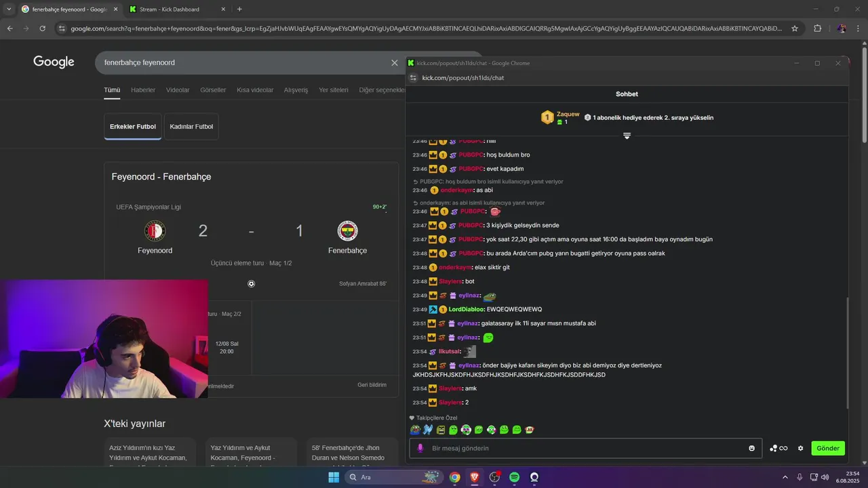868x488 pixels.
Task: Clear the Google search box with X
Action: (x=395, y=62)
